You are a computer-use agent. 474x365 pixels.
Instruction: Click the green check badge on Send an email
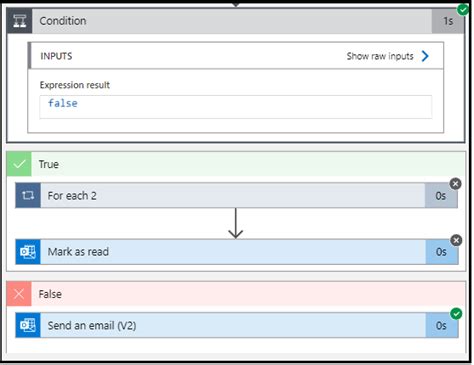pyautogui.click(x=456, y=314)
